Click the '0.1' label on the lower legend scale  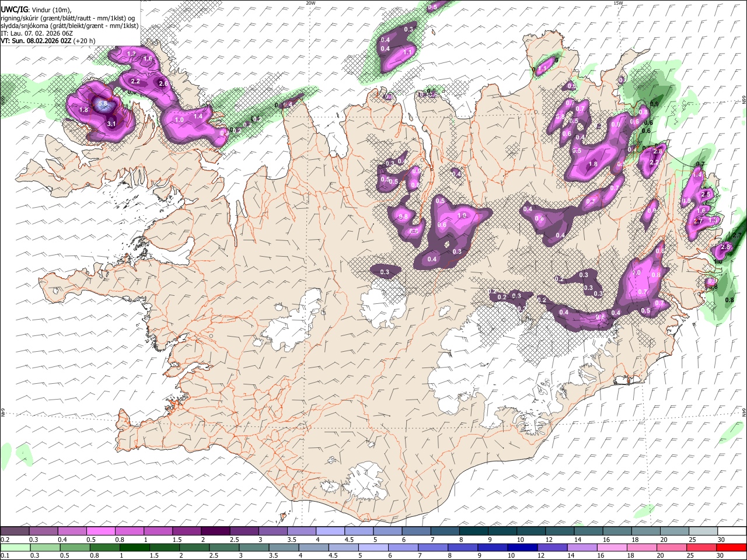pos(5,556)
